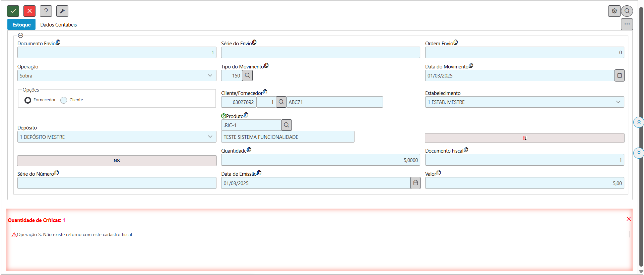Click the magnifier search icon at top right
This screenshot has height=275, width=644.
click(627, 11)
